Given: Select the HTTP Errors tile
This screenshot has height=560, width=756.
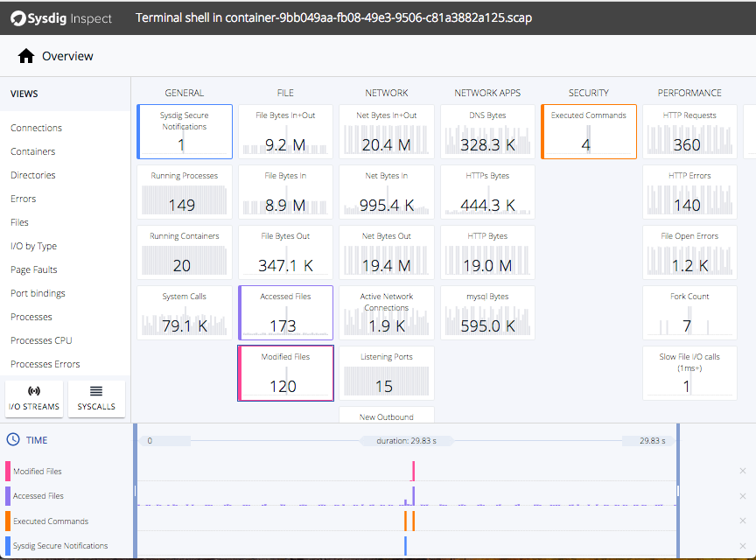Looking at the screenshot, I should click(689, 192).
